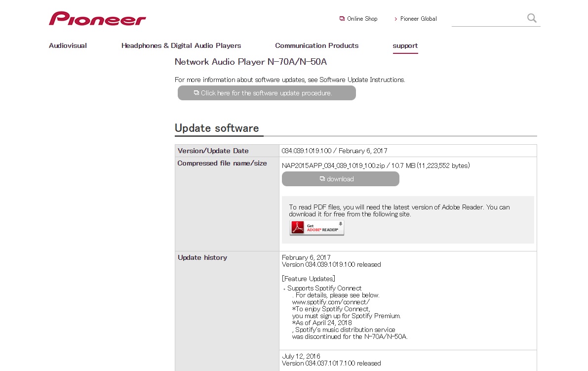Screen dimensions: 588x371
Task: Click the Network Audio Player N-70A/N-50A title
Action: click(x=251, y=62)
